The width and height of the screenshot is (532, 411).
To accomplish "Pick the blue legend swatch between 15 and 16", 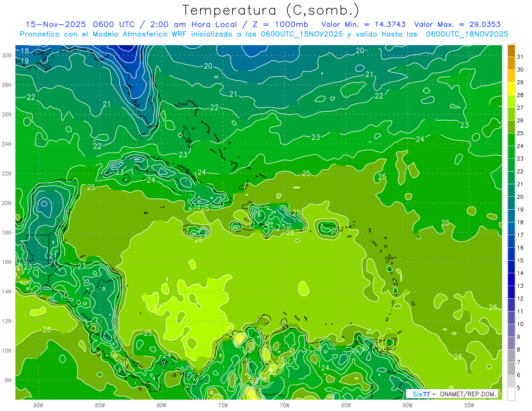I will pos(511,254).
